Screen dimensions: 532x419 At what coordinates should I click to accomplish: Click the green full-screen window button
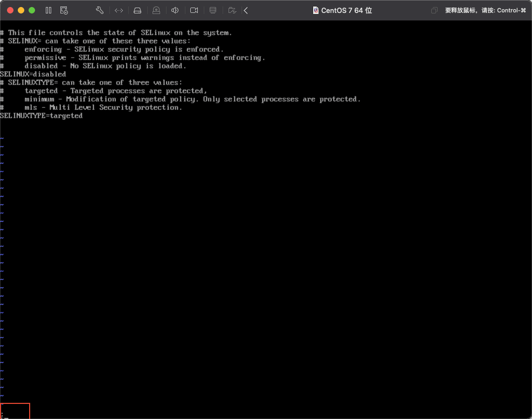[x=32, y=10]
